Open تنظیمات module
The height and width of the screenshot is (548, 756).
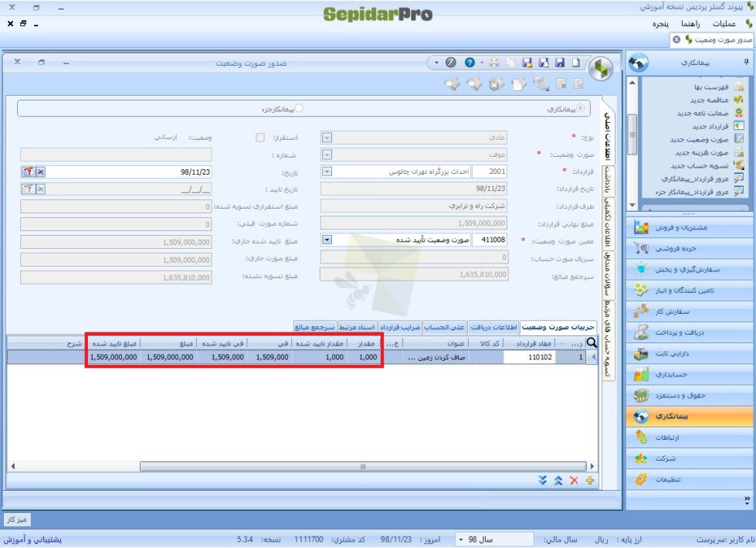[690, 479]
